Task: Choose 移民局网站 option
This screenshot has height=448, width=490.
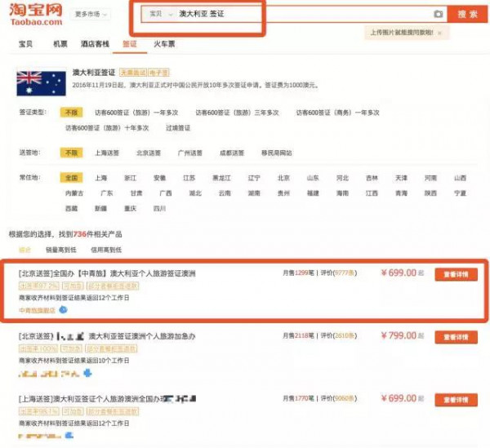Action: click(277, 153)
